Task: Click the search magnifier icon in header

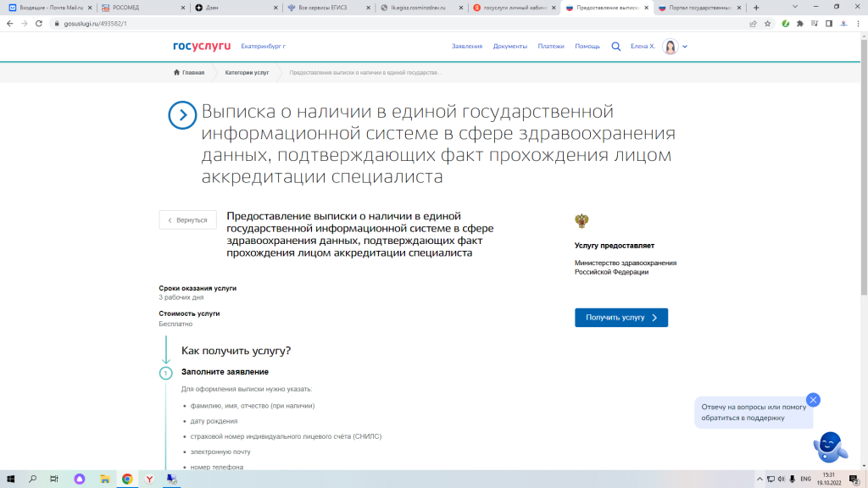Action: click(x=616, y=47)
